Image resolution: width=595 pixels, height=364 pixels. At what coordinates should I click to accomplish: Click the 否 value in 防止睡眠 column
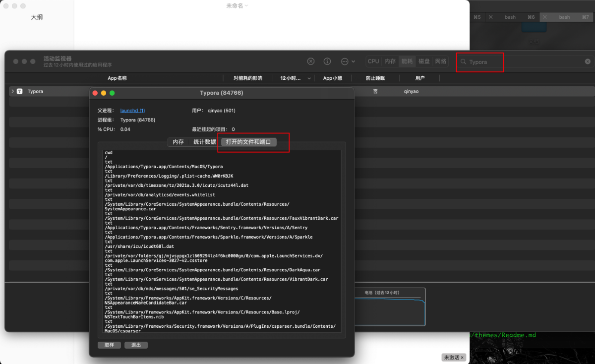[x=375, y=91]
